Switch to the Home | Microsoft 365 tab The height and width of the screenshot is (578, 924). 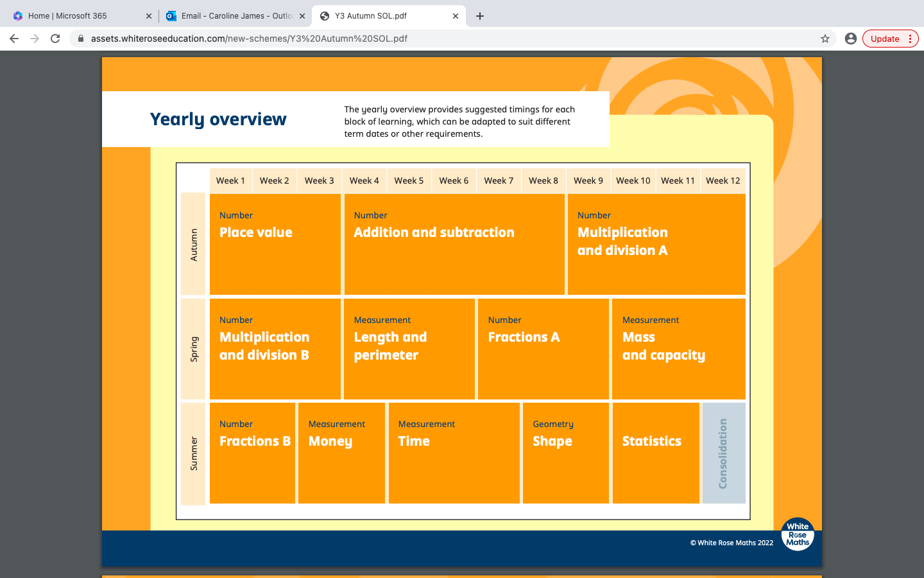[x=67, y=16]
